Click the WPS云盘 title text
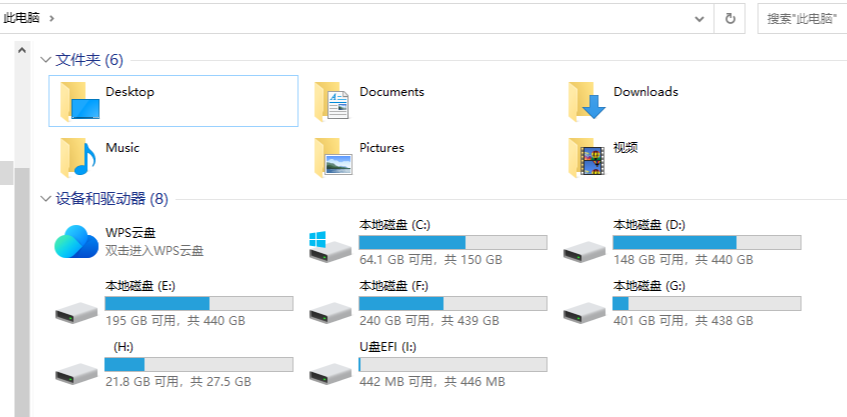This screenshot has width=847, height=417. pyautogui.click(x=130, y=233)
